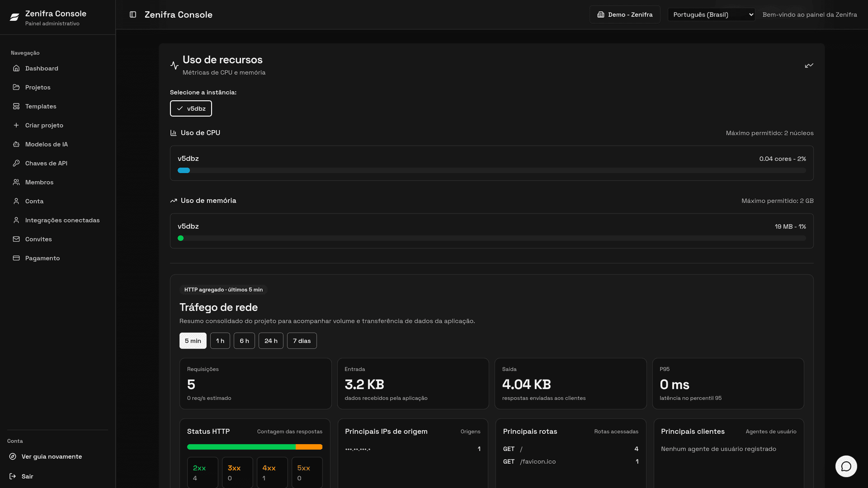
Task: Click the Chaves de API key icon
Action: pyautogui.click(x=16, y=163)
